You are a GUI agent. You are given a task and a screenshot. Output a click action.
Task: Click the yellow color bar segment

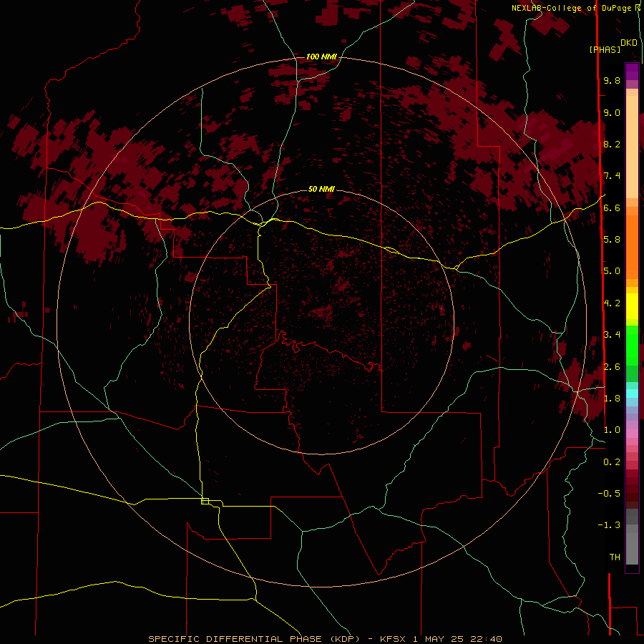pyautogui.click(x=632, y=306)
